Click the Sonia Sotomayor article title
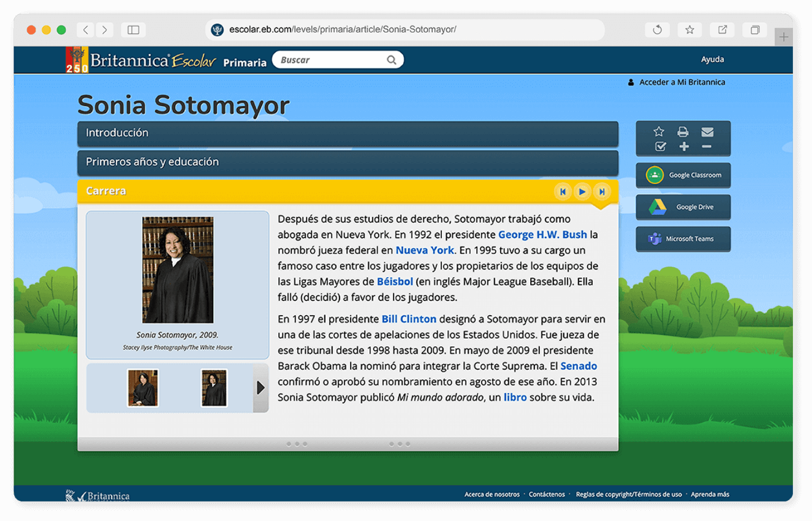The width and height of the screenshot is (812, 521). click(x=183, y=105)
